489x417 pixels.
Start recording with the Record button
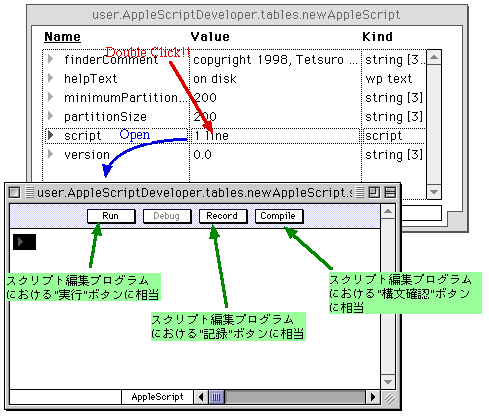pyautogui.click(x=223, y=216)
